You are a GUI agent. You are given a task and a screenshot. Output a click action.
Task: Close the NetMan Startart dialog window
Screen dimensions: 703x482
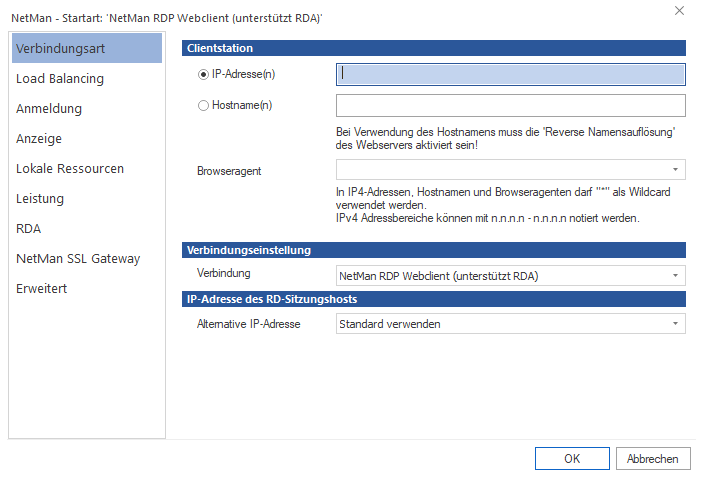coord(680,11)
